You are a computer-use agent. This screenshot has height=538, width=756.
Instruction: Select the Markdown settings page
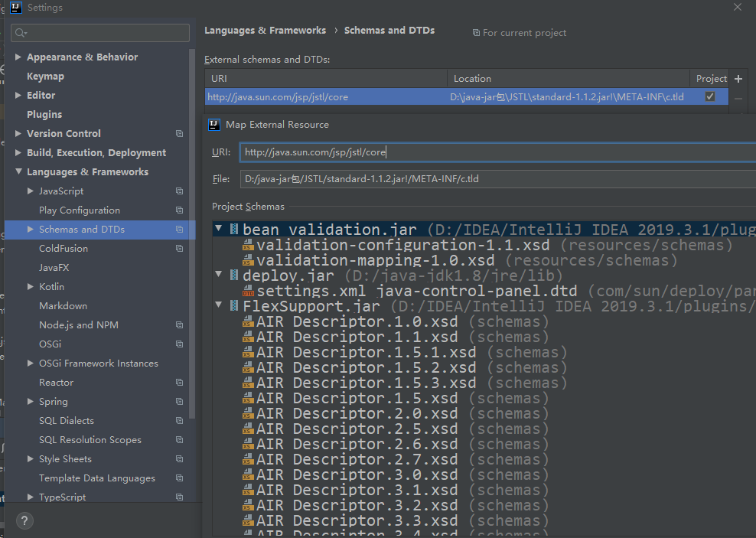pyautogui.click(x=64, y=306)
